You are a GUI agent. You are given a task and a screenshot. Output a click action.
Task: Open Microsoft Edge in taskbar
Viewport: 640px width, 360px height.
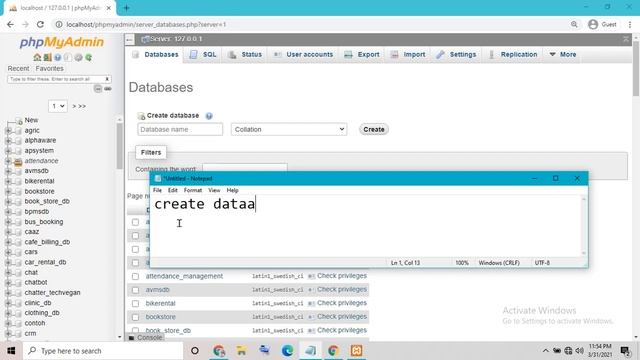coord(287,351)
